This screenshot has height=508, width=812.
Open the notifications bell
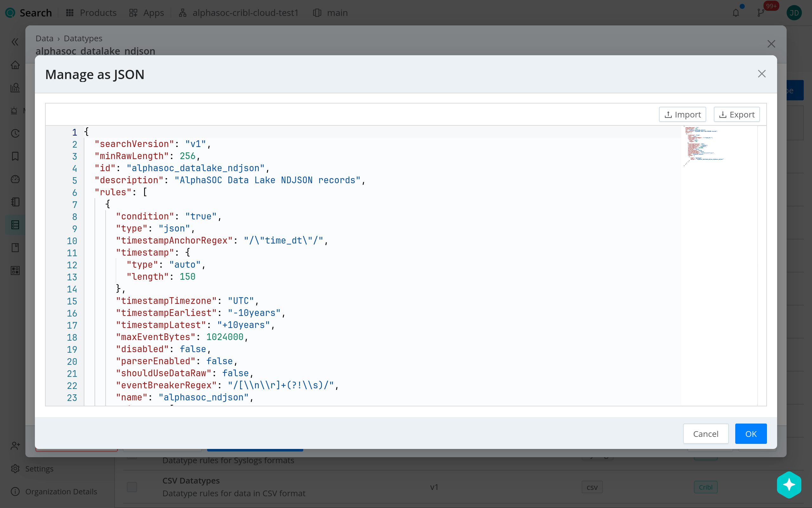coord(736,13)
